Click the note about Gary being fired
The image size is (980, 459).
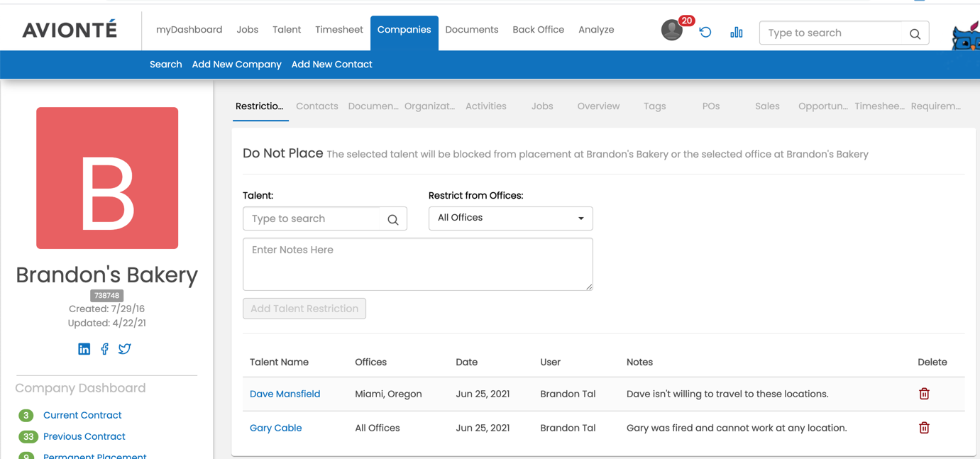737,428
